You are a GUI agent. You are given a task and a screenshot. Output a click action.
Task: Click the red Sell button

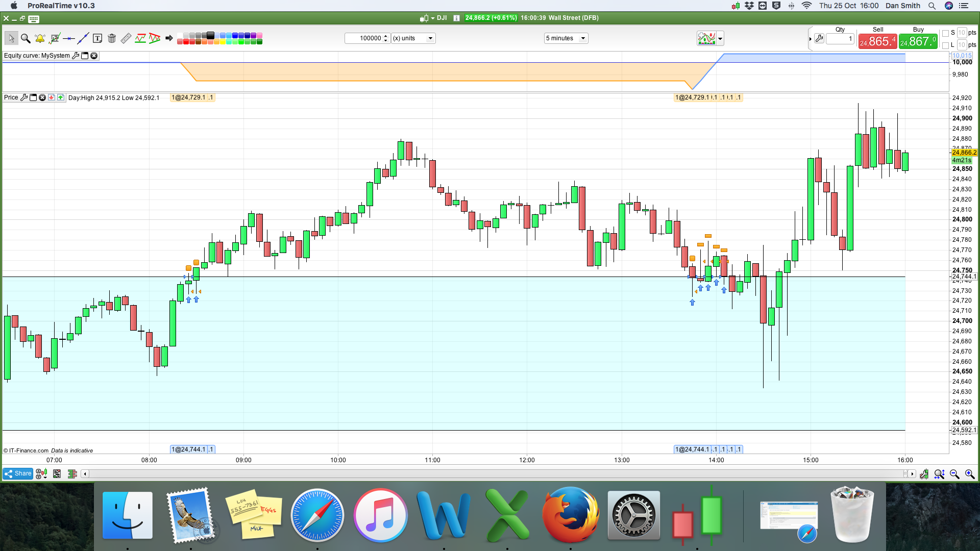coord(877,41)
